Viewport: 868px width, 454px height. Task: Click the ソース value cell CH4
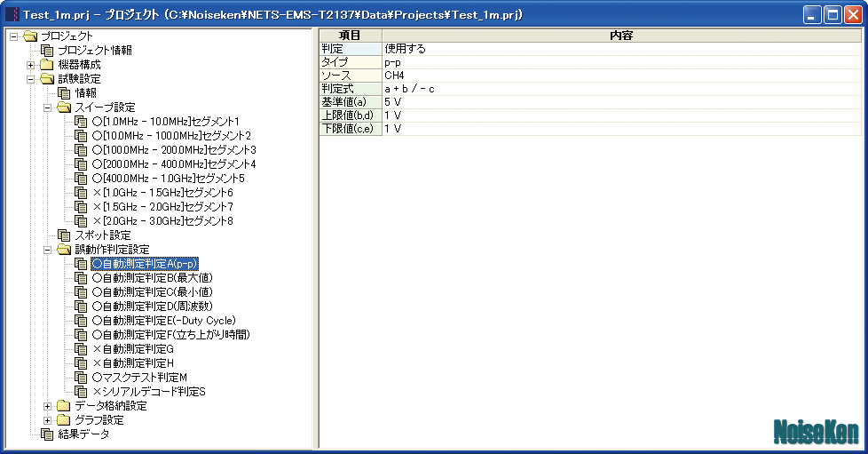point(621,76)
